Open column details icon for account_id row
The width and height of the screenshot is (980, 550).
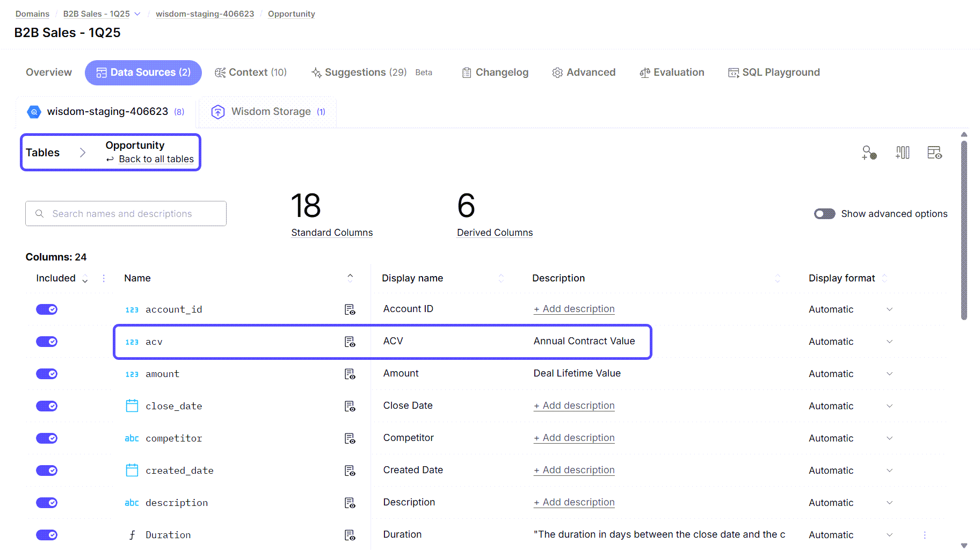point(350,309)
